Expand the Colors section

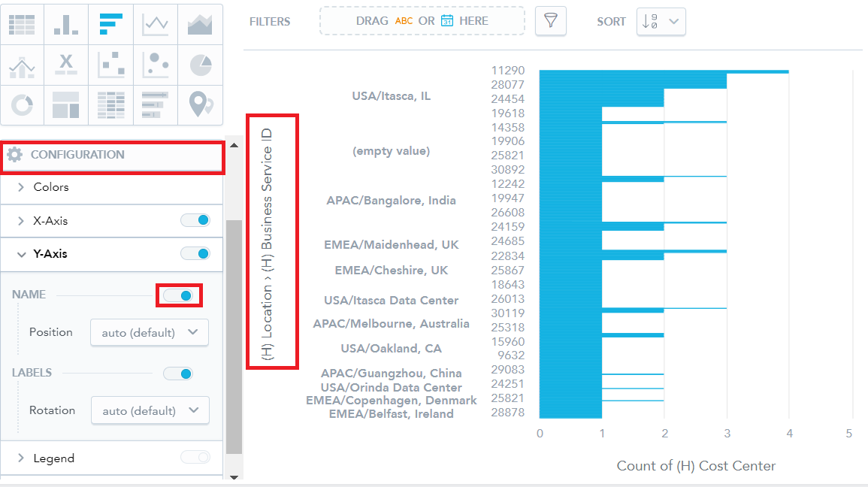[51, 187]
